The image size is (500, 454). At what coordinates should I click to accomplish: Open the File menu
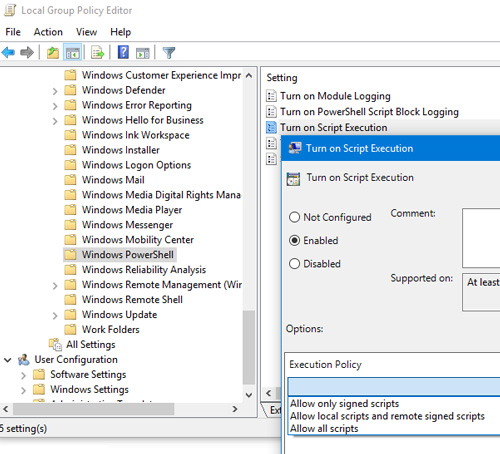tap(13, 32)
